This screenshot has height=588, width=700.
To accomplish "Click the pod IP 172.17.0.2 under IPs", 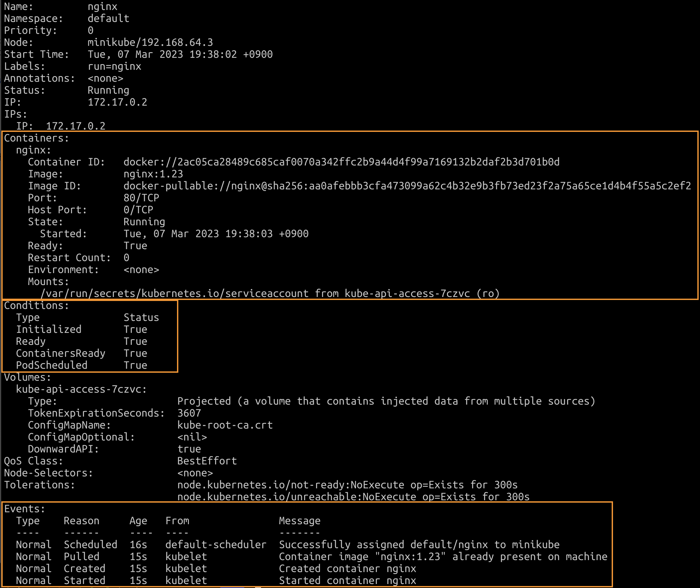I will [75, 126].
